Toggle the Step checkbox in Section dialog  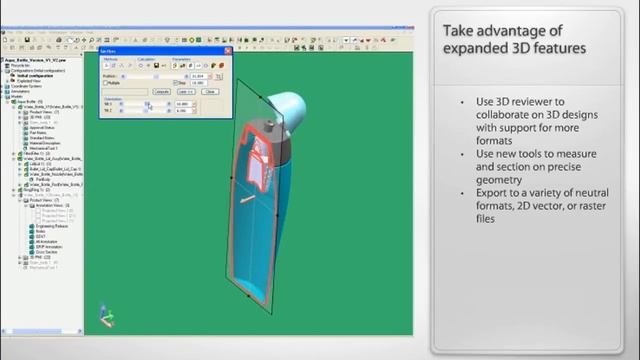tap(176, 83)
